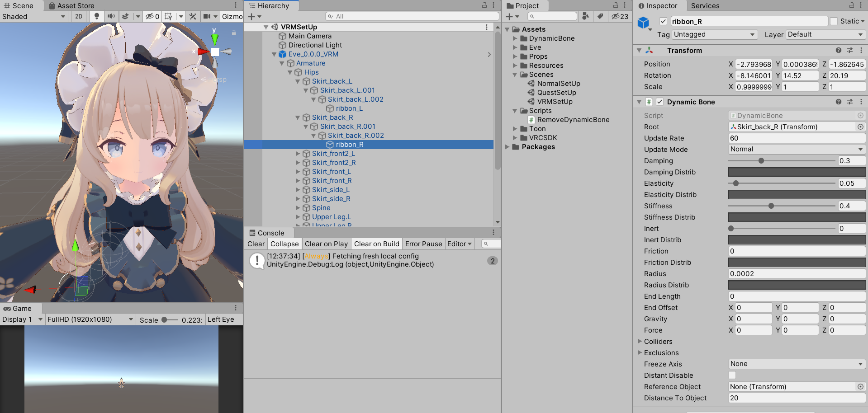
Task: Open scene camera settings icon
Action: [x=207, y=16]
